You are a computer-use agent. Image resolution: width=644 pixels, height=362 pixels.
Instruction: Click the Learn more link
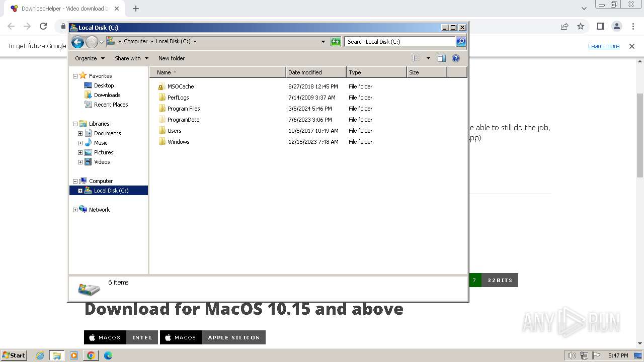604,46
